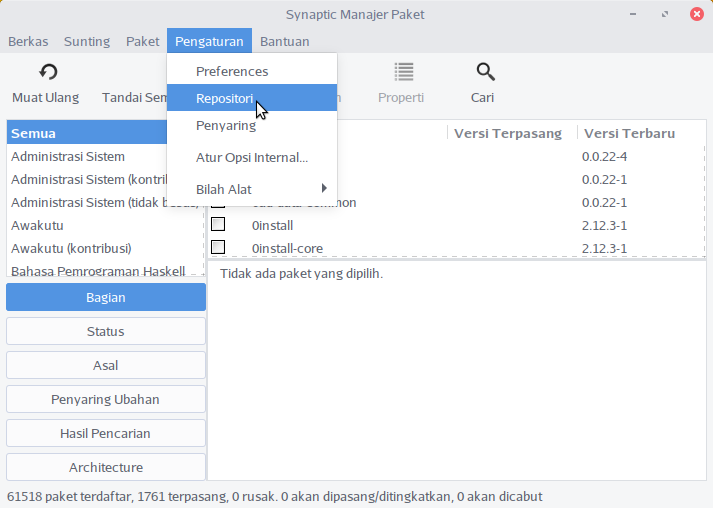Choose Penyaring menu entry

226,126
